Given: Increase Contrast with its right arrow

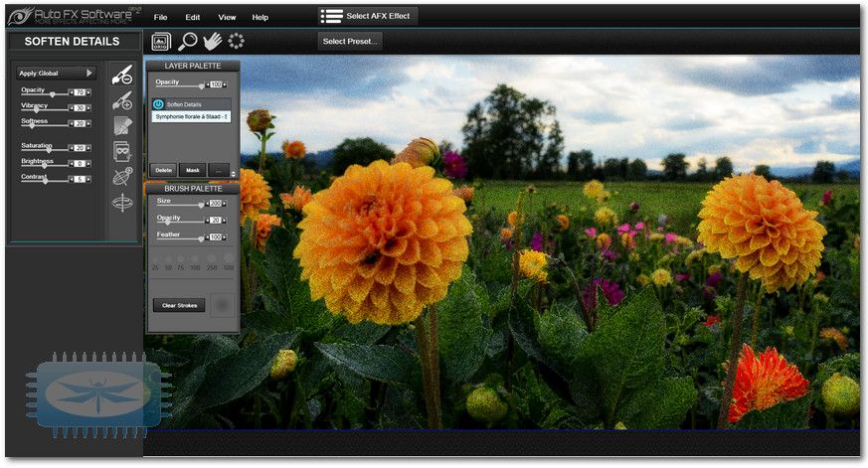Looking at the screenshot, I should [x=88, y=179].
